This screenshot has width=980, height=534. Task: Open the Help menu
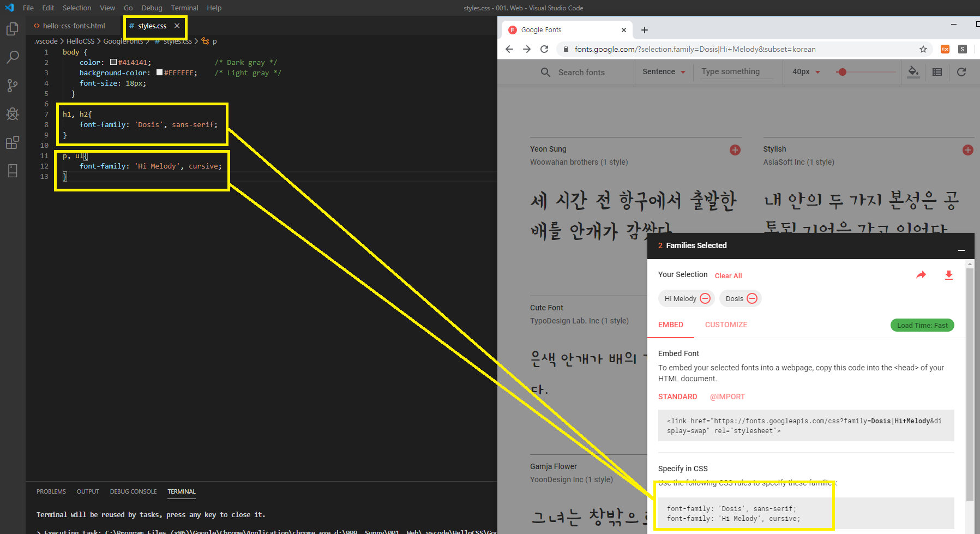(x=214, y=8)
